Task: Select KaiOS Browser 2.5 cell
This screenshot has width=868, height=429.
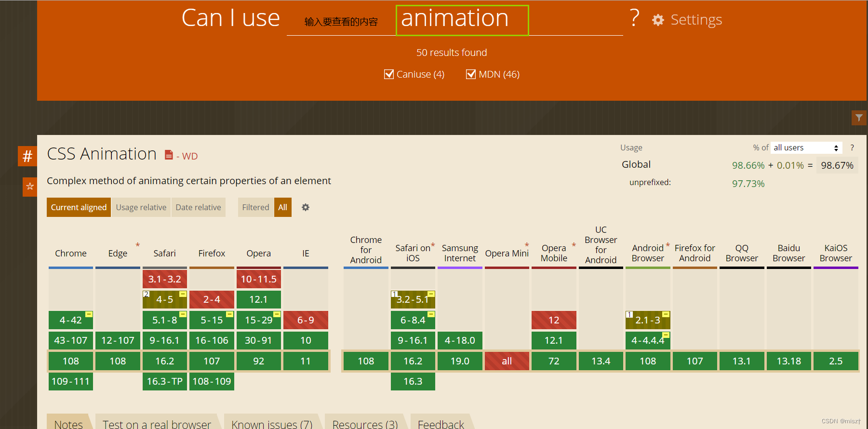Action: tap(836, 361)
